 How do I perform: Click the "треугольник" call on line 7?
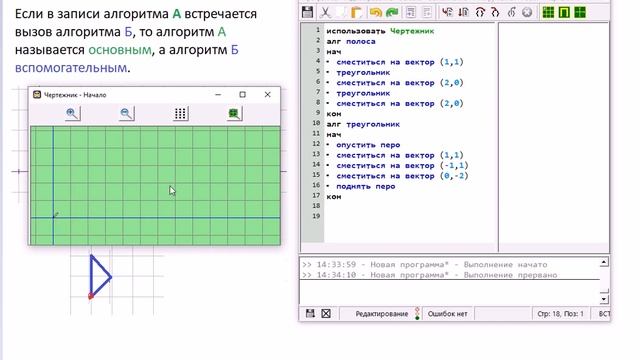(x=363, y=93)
